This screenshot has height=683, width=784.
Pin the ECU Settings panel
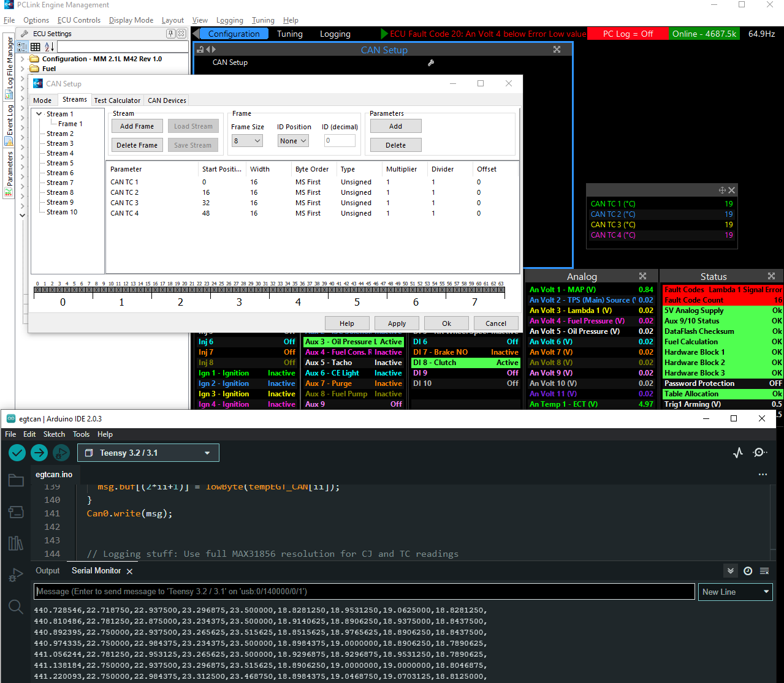172,34
